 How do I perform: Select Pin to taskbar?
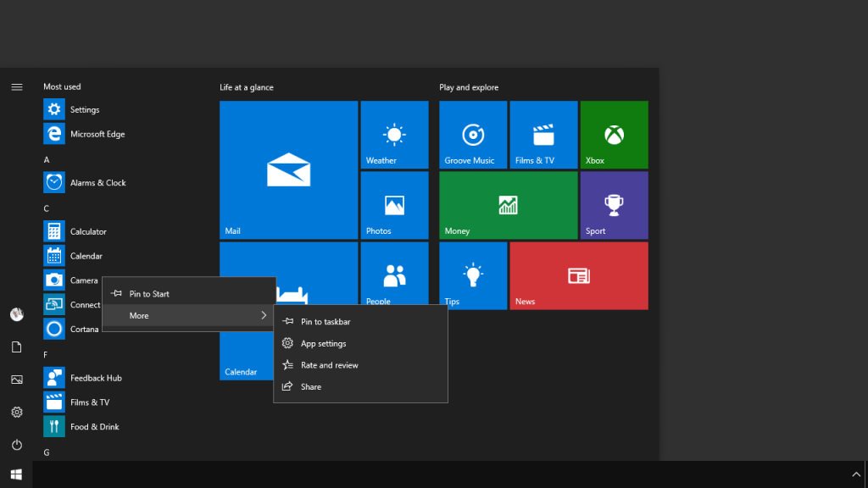[x=325, y=322]
